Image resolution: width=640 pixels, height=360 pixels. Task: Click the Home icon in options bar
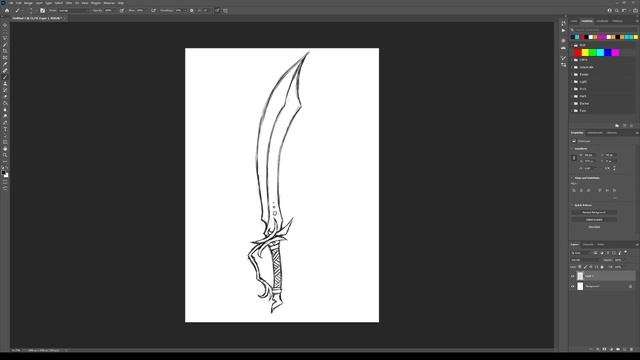7,11
